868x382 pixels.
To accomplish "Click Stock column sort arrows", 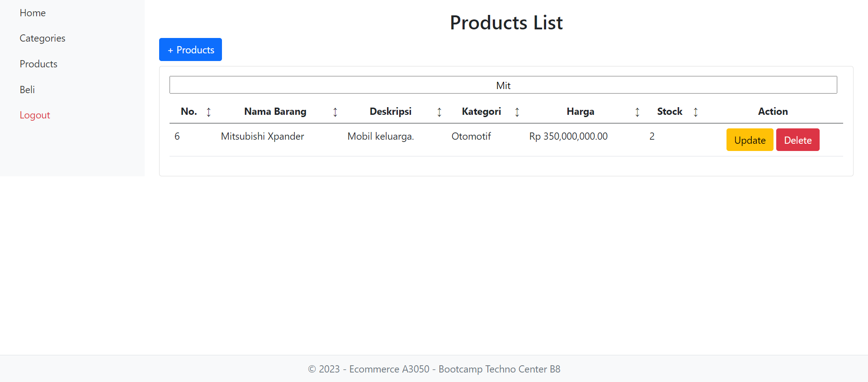I will (x=695, y=112).
